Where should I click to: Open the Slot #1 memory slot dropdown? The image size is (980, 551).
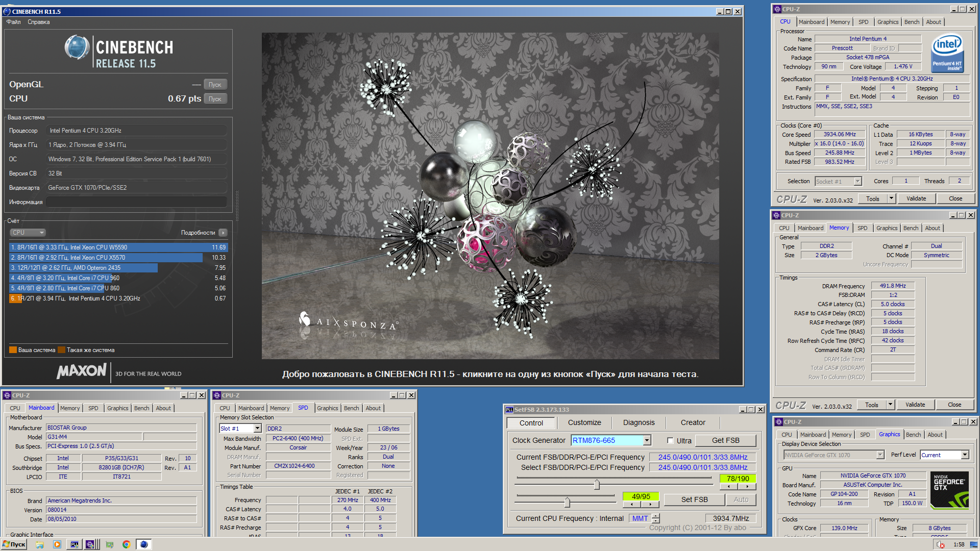click(x=258, y=429)
